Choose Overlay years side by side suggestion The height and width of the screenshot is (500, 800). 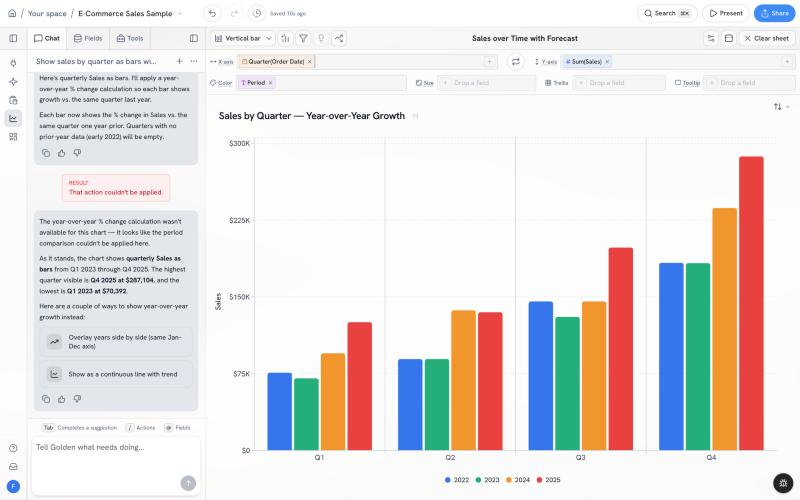[116, 342]
